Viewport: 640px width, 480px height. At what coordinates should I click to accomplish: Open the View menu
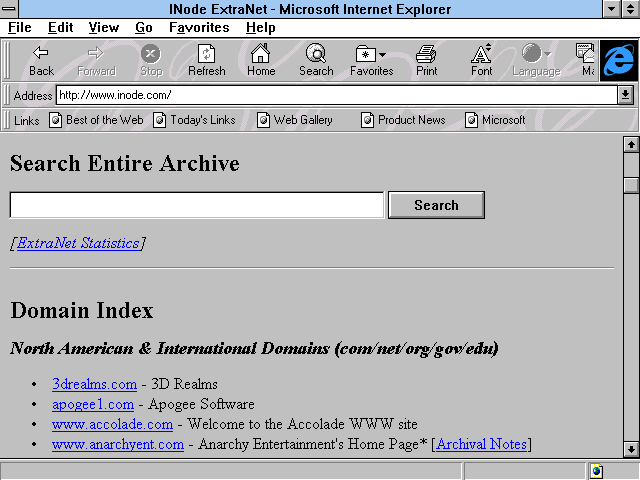point(104,28)
